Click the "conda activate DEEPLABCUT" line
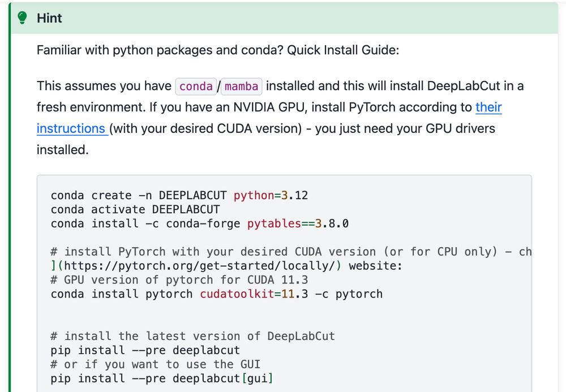The height and width of the screenshot is (392, 566). 135,209
